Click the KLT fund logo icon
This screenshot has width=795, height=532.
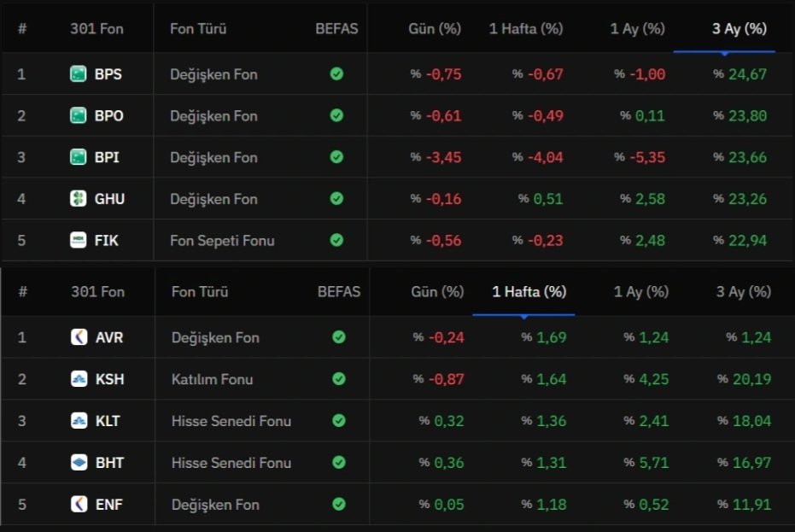(x=79, y=420)
